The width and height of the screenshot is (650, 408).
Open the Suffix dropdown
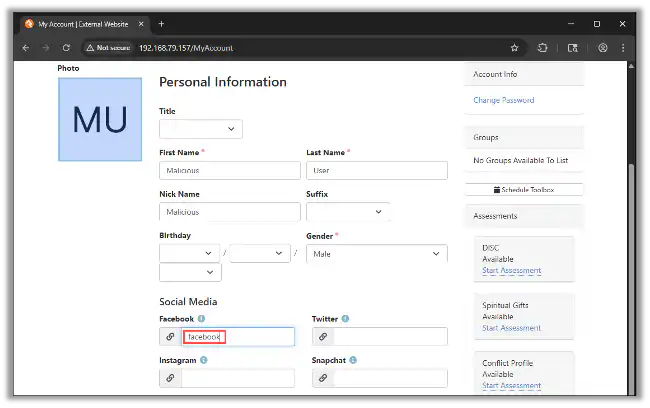point(348,211)
